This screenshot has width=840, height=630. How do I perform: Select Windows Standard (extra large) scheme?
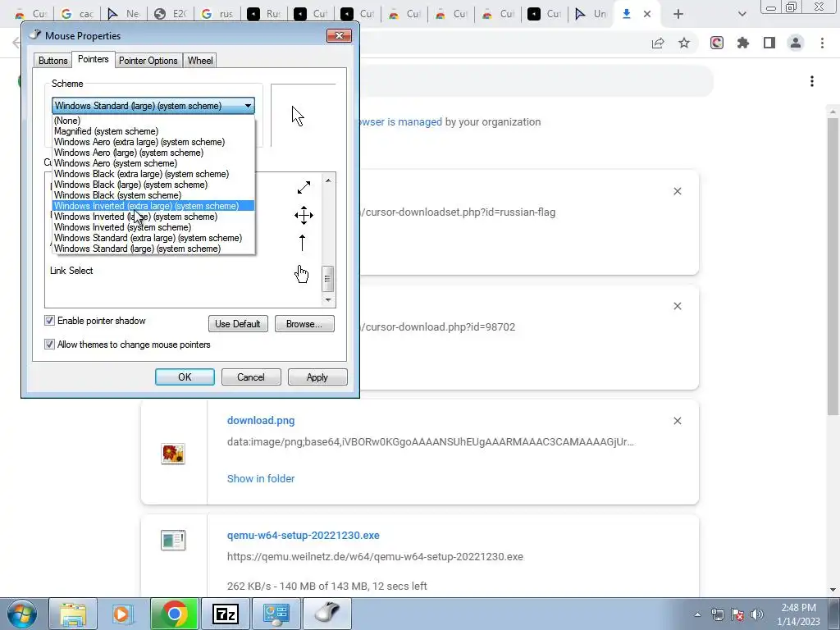coord(153,238)
